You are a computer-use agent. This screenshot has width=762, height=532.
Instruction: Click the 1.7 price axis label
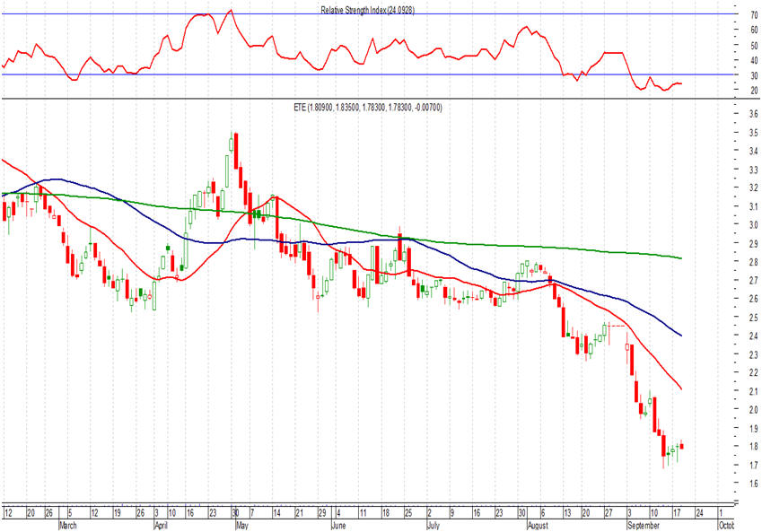[x=753, y=465]
